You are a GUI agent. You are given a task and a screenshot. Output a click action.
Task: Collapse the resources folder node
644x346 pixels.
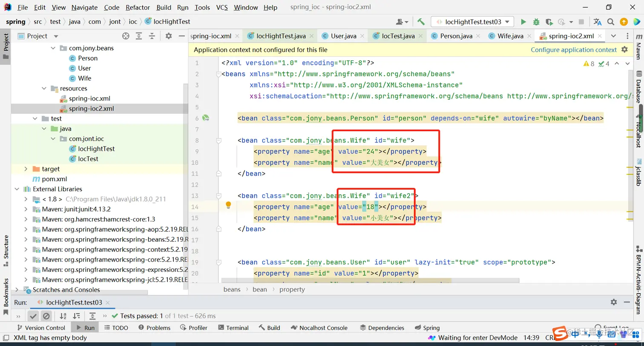point(44,89)
